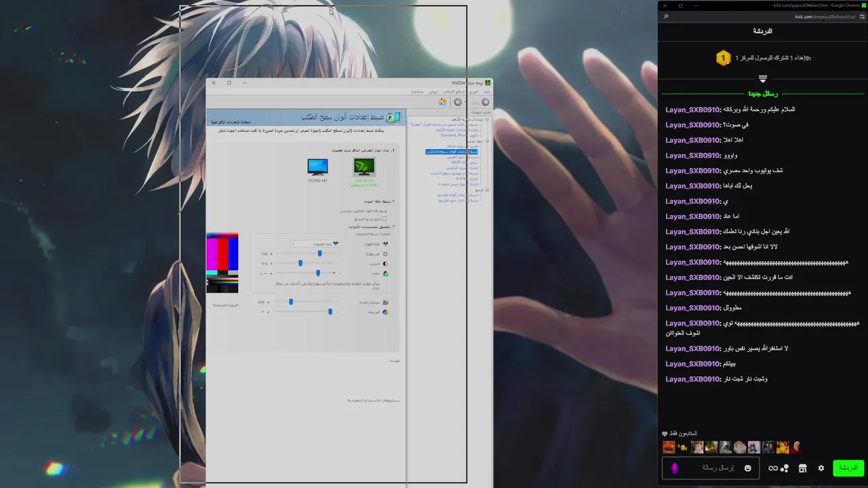
Task: Click the 'وشبت نار شبت نار' message
Action: [x=745, y=379]
